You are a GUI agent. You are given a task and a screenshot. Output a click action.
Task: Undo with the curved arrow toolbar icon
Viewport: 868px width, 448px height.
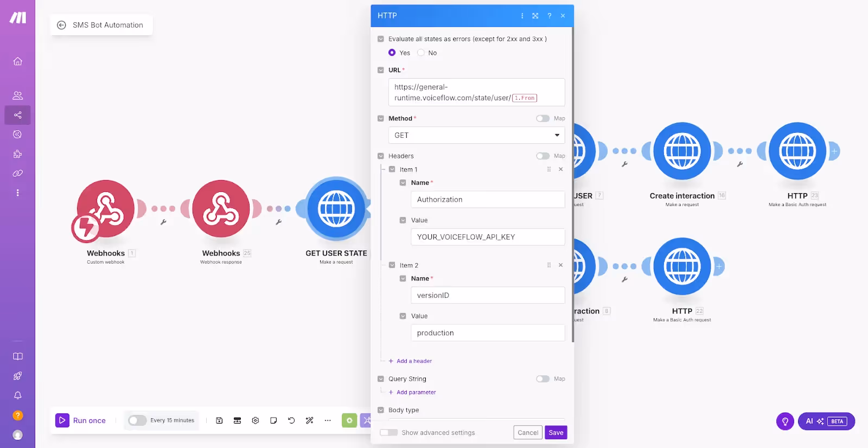click(x=291, y=420)
